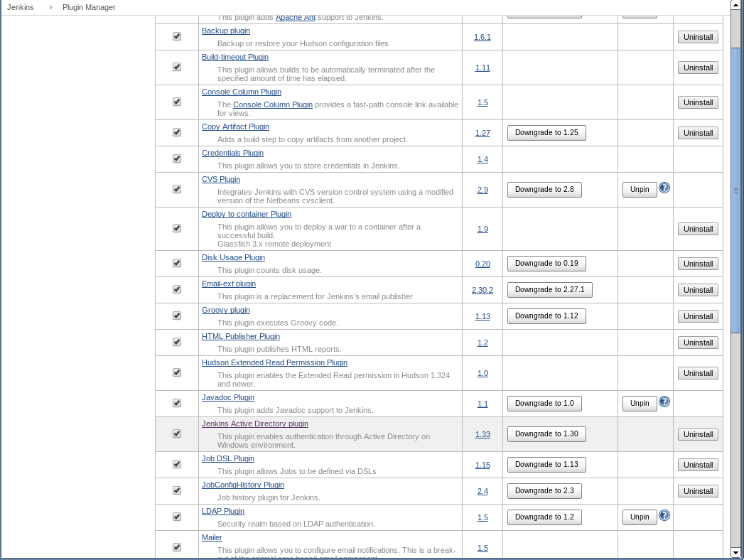
Task: Downgrade Copy Artifact Plugin to 1.25
Action: (x=546, y=133)
